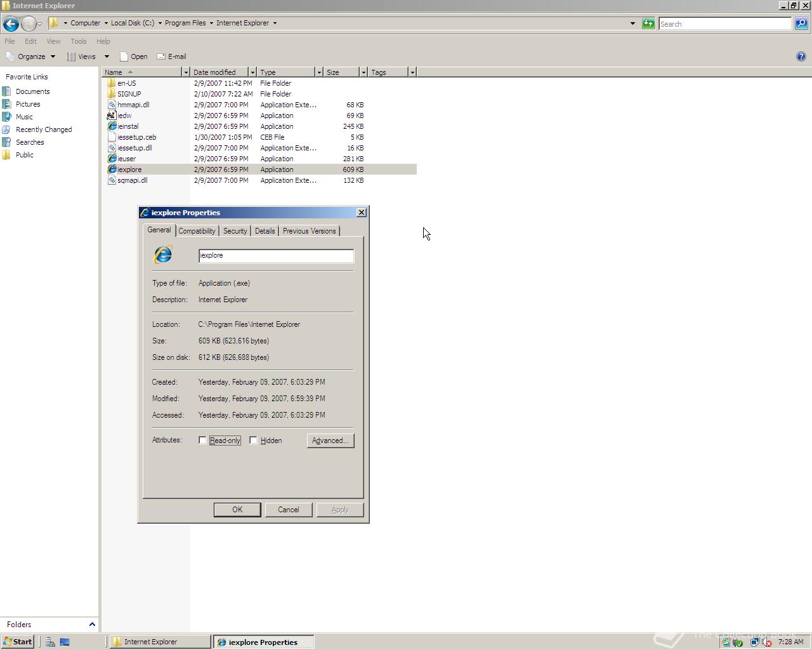Click the Back navigation arrow

11,24
